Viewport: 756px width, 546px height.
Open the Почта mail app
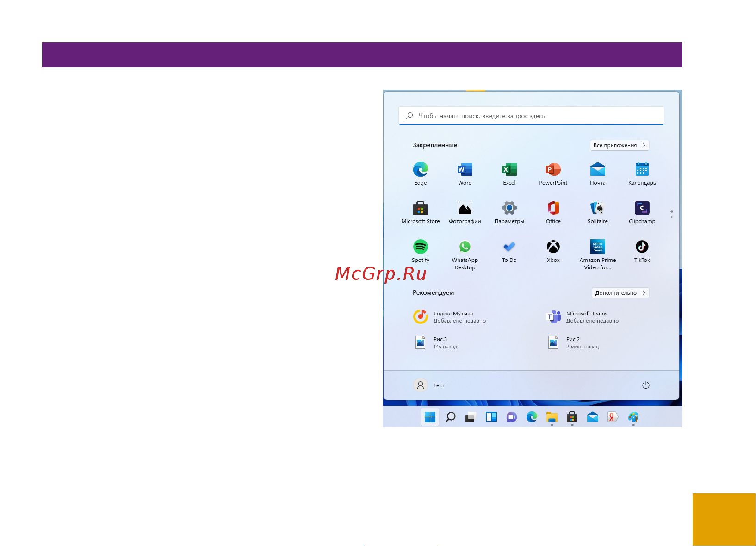(x=598, y=174)
